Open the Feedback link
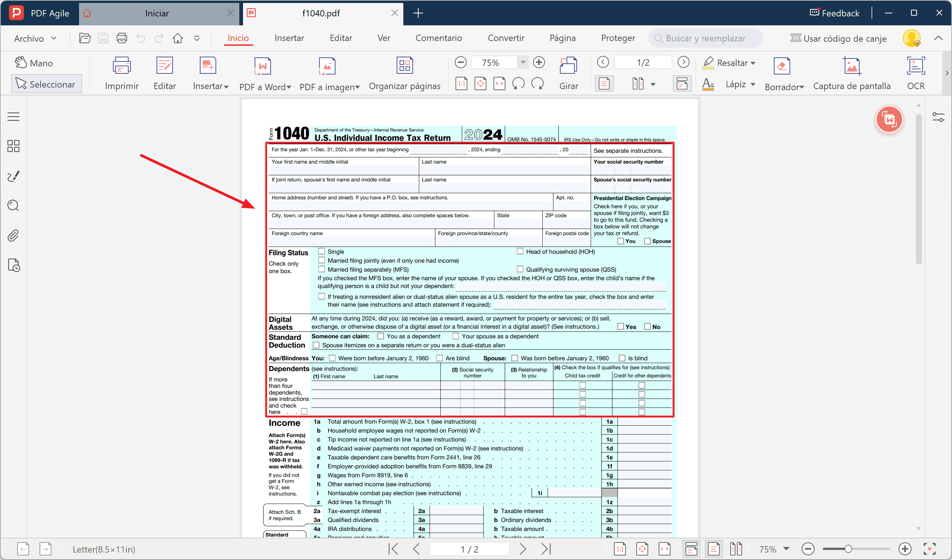Viewport: 952px width, 560px height. pos(835,13)
